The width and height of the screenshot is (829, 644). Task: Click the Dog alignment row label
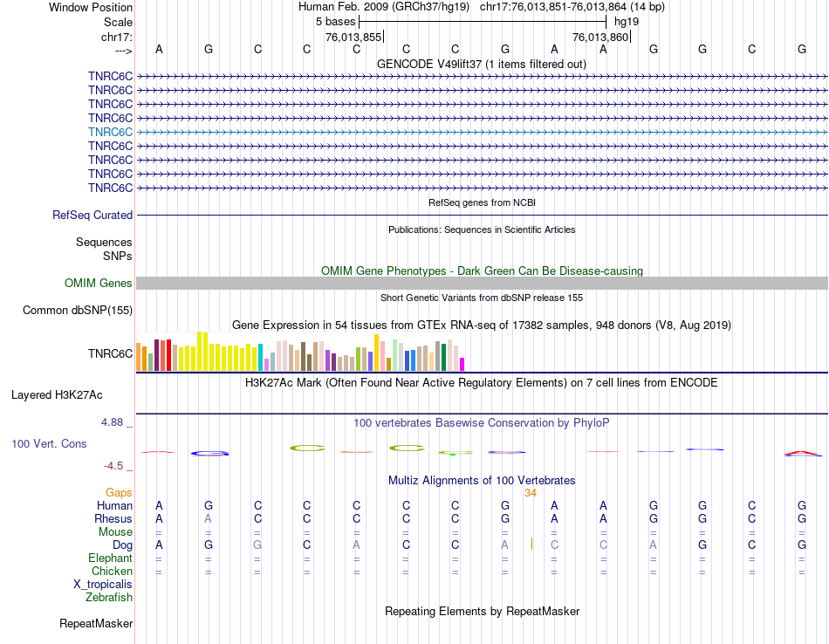(x=122, y=545)
